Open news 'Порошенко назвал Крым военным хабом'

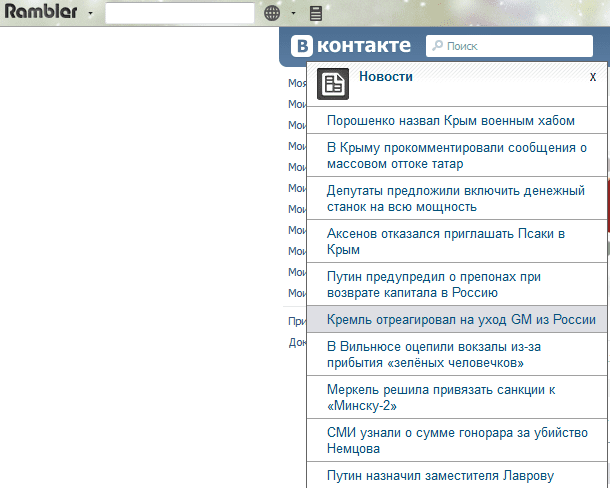coord(457,121)
